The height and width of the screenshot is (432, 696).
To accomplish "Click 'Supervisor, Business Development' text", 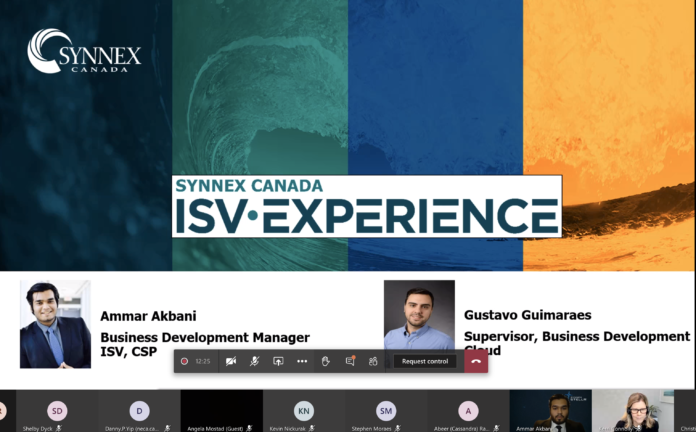I will click(577, 337).
